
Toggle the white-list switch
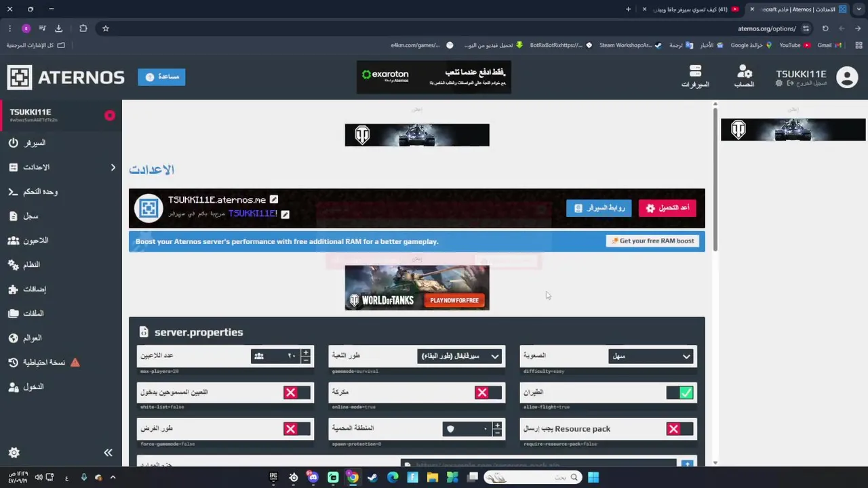[297, 392]
